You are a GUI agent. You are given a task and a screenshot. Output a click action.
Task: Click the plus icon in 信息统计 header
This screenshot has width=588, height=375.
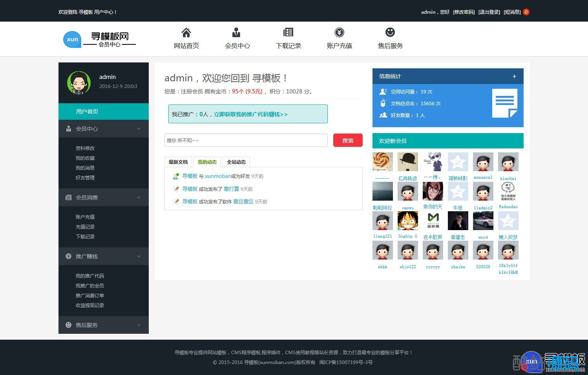(514, 76)
